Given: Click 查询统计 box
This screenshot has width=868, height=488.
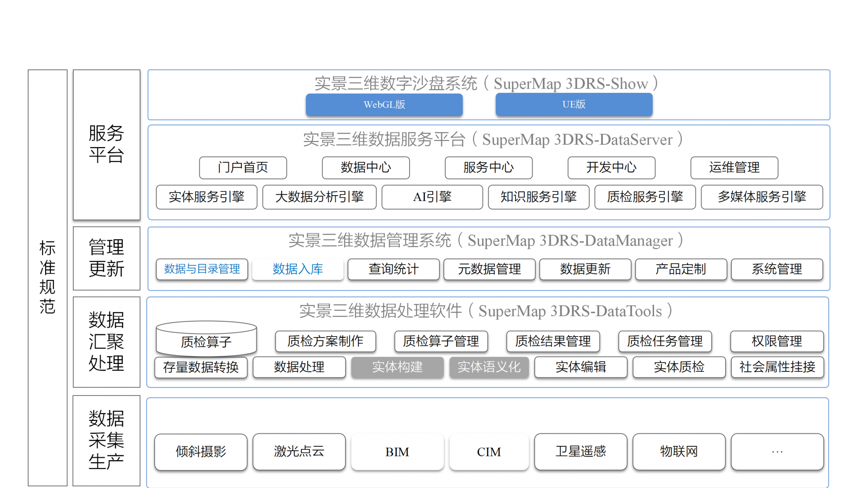Looking at the screenshot, I should pyautogui.click(x=394, y=269).
